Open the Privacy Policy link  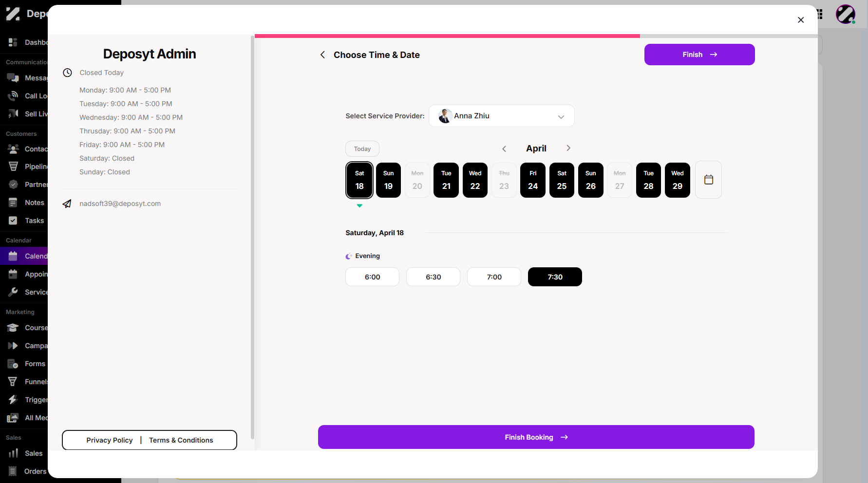click(110, 440)
